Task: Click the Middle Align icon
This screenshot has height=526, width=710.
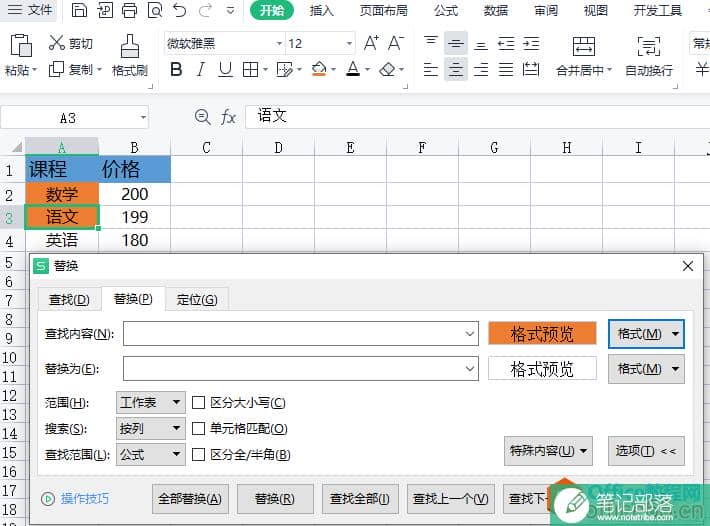Action: 456,43
